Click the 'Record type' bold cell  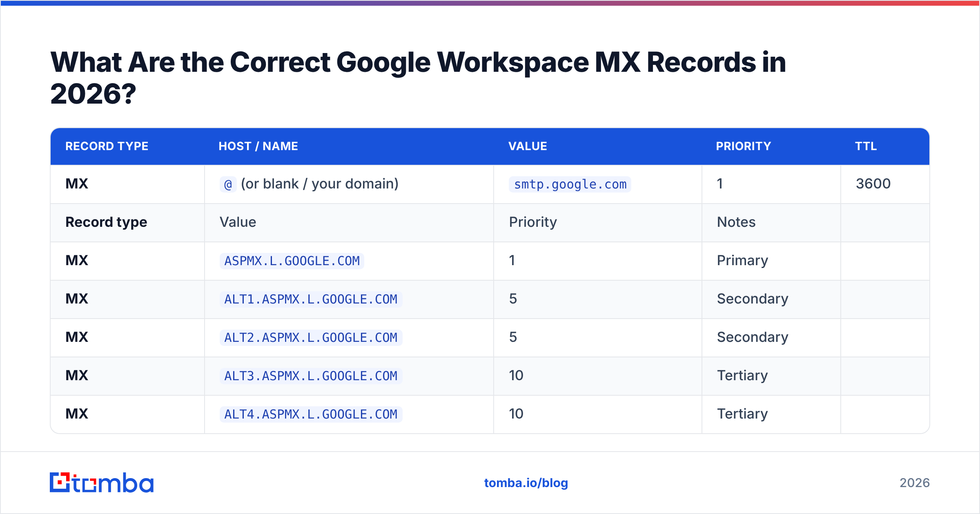coord(106,222)
